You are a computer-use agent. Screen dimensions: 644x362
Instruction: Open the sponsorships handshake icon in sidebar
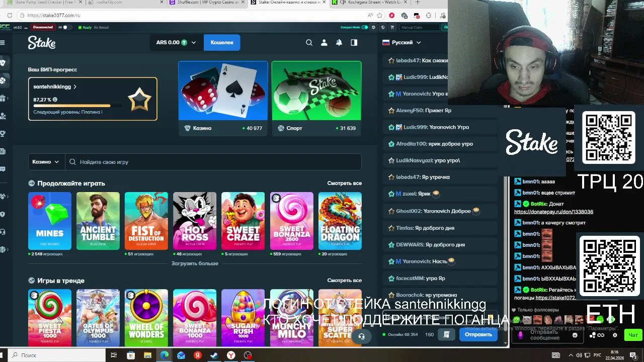coord(3,196)
